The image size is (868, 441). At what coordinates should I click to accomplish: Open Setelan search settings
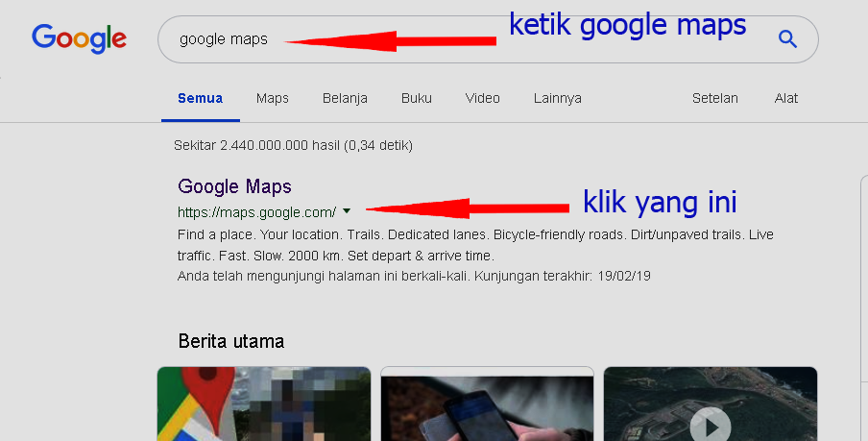click(714, 99)
